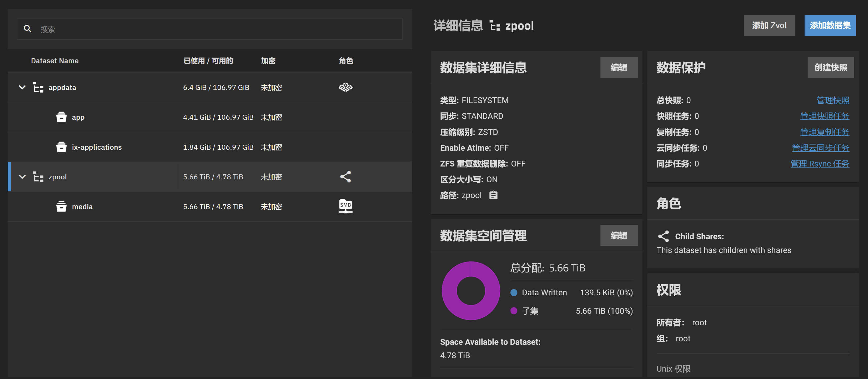Image resolution: width=868 pixels, height=379 pixels.
Task: Open the 管理快照 link
Action: pyautogui.click(x=833, y=100)
